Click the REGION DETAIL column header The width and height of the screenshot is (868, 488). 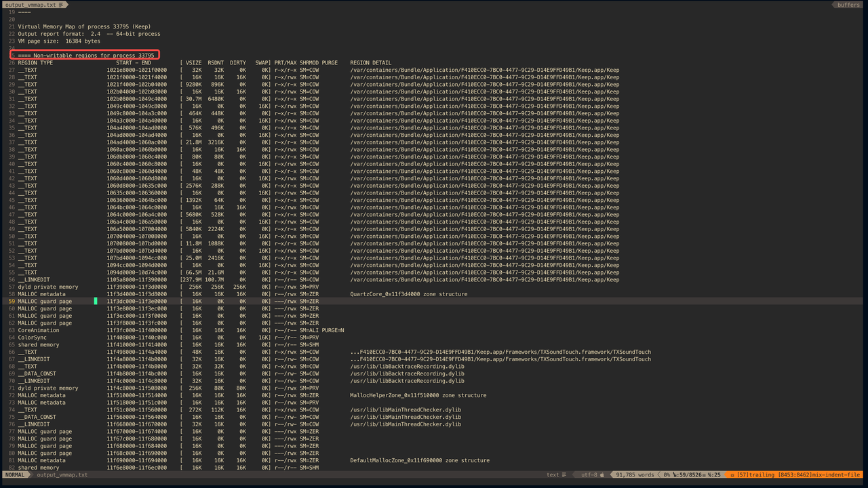[x=370, y=62]
